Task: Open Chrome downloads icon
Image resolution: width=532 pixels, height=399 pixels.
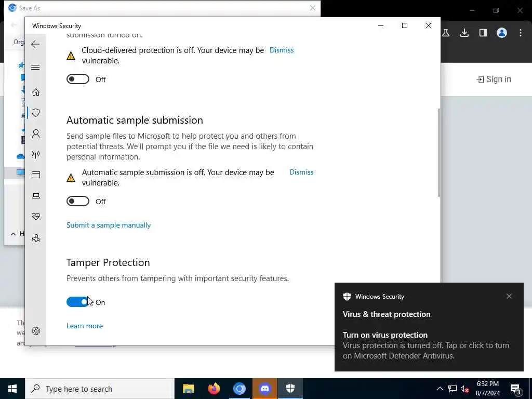Action: (464, 33)
